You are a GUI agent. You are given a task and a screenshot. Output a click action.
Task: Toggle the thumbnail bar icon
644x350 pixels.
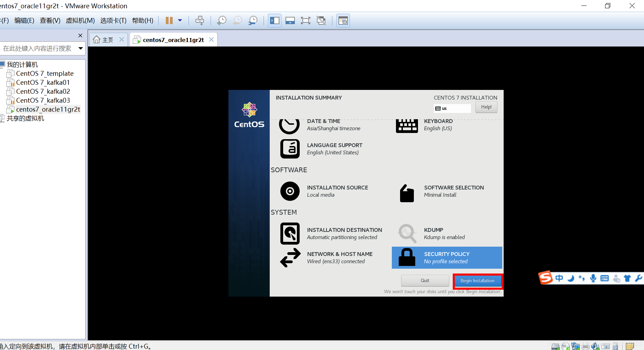290,21
